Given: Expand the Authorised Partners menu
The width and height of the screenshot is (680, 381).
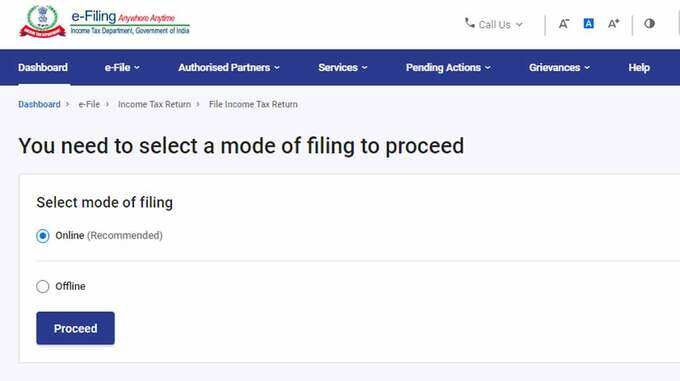Looking at the screenshot, I should pyautogui.click(x=229, y=68).
